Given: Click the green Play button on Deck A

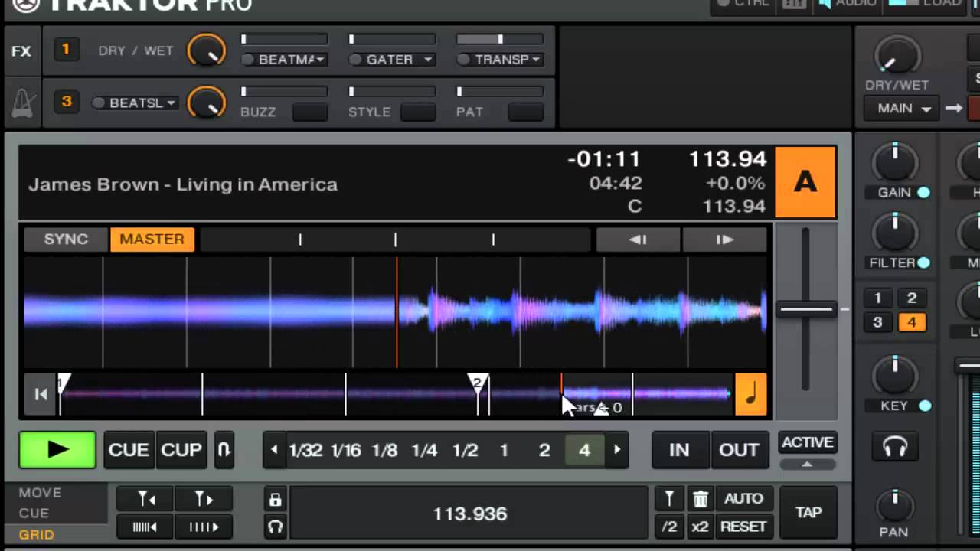Looking at the screenshot, I should point(57,450).
